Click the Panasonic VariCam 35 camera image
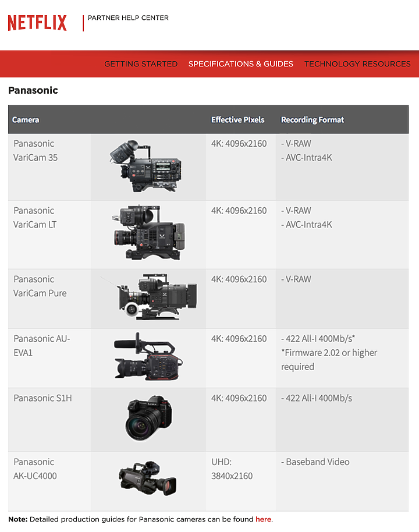Image resolution: width=419 pixels, height=532 pixels. 146,166
